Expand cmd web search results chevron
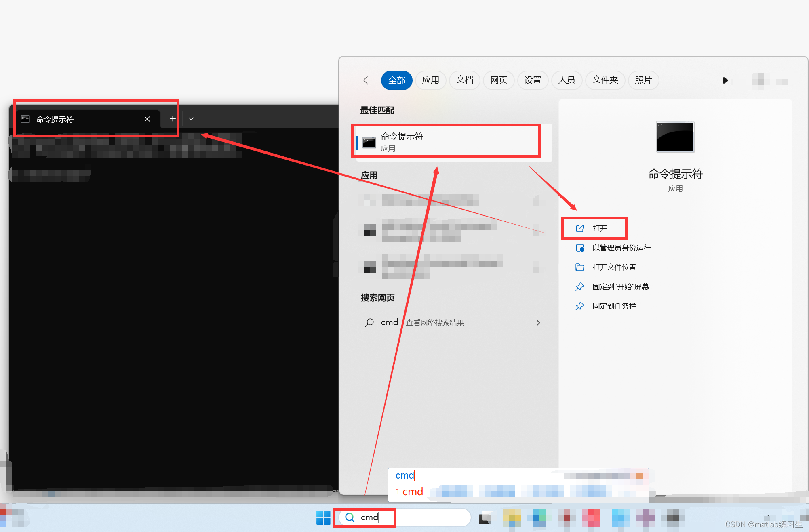The width and height of the screenshot is (809, 532). tap(538, 323)
